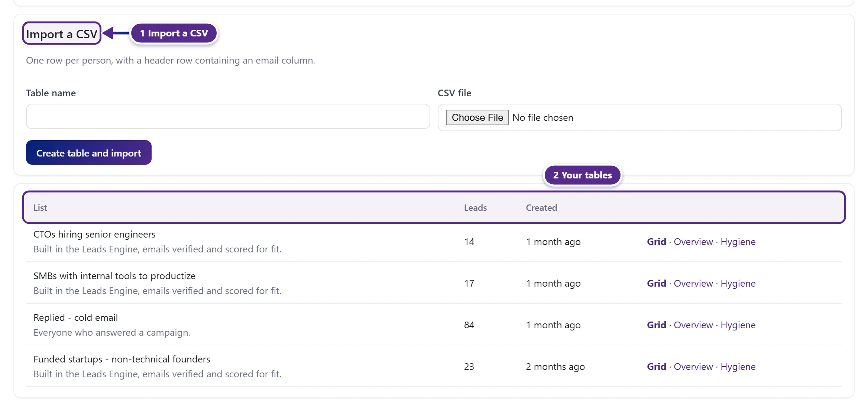Open Hygiene for CTOs hiring senior engineers

738,242
